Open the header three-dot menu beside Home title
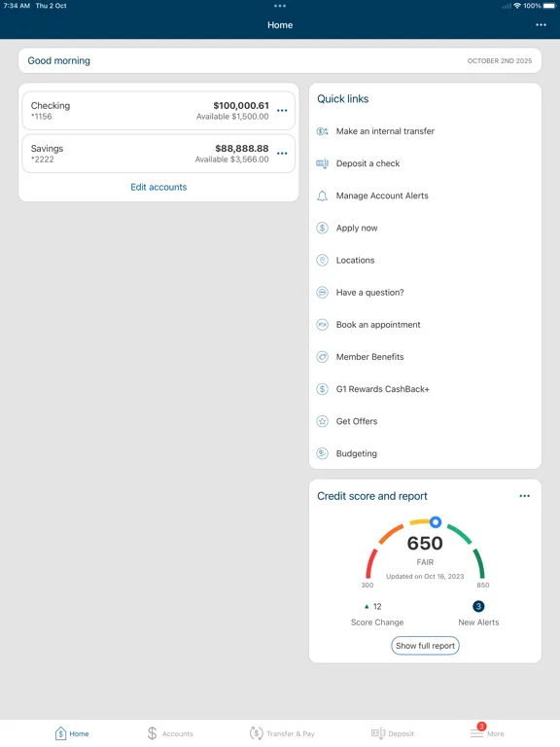The width and height of the screenshot is (560, 747). pos(541,24)
